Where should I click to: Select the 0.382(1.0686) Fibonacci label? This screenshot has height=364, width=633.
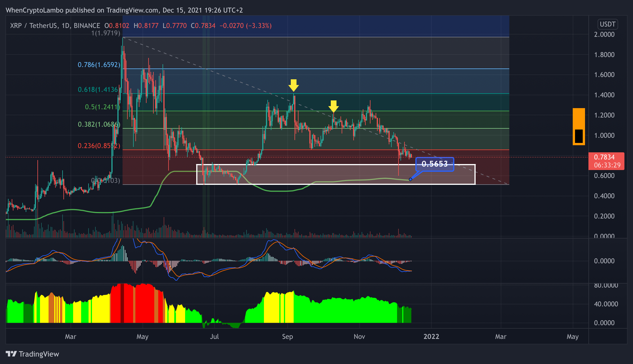click(x=99, y=124)
